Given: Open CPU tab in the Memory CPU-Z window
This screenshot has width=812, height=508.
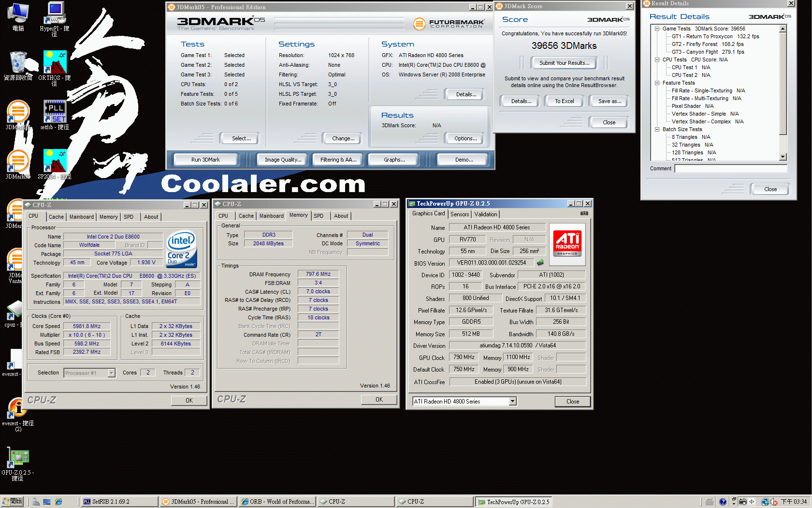Looking at the screenshot, I should pyautogui.click(x=223, y=216).
